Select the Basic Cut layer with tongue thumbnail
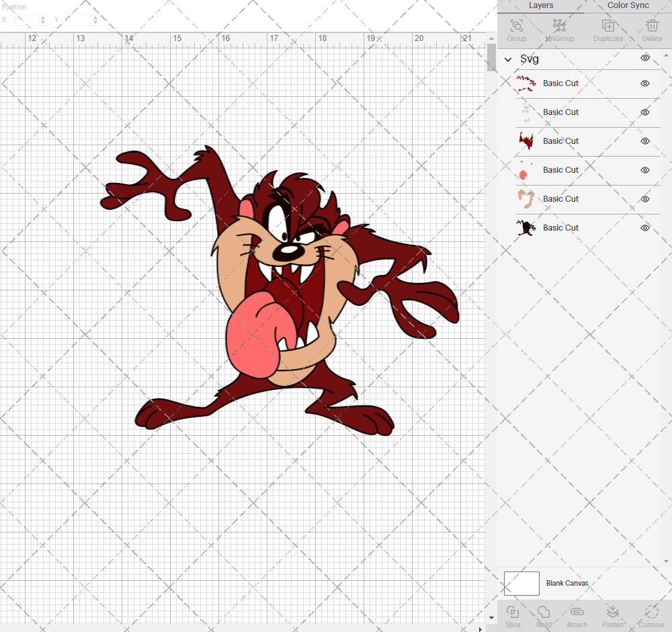This screenshot has height=632, width=672. (560, 170)
